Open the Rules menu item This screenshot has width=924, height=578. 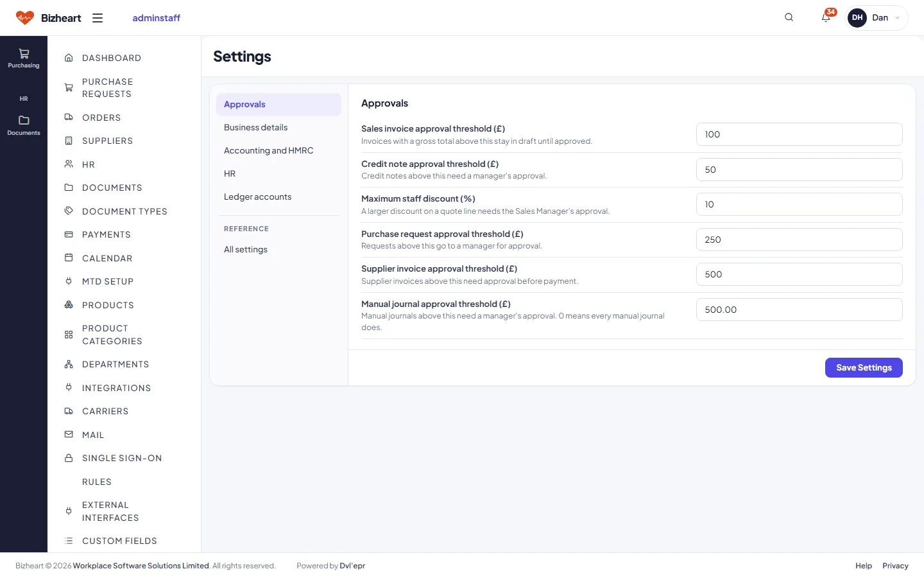pos(124,482)
